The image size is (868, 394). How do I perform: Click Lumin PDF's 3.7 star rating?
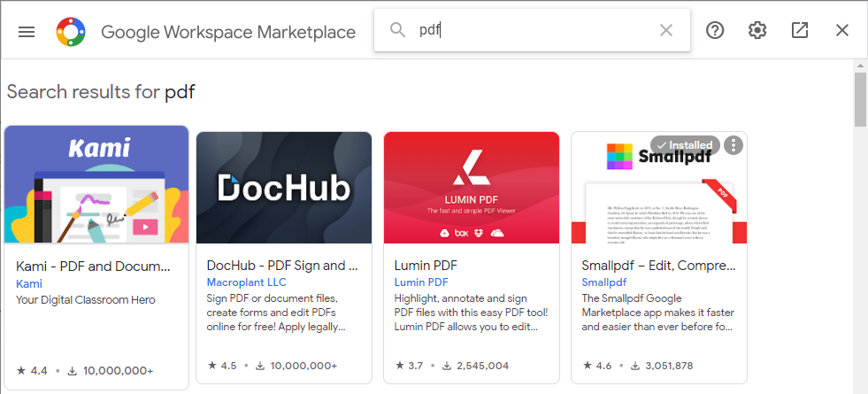click(409, 366)
